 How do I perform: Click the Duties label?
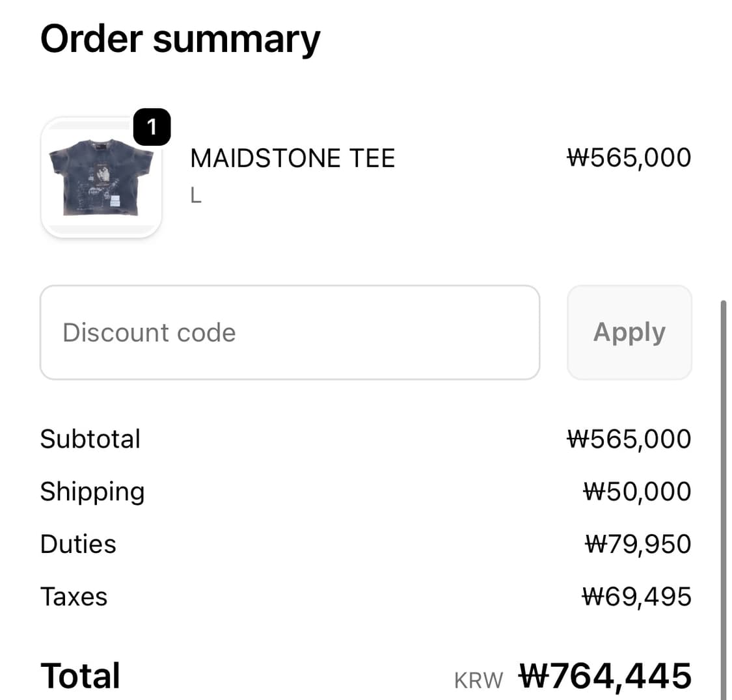pyautogui.click(x=78, y=544)
